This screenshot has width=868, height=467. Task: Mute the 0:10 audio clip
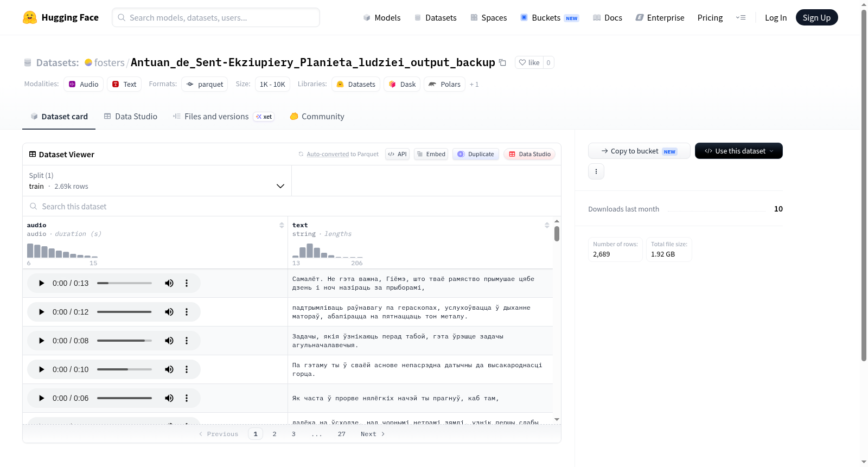coord(169,369)
